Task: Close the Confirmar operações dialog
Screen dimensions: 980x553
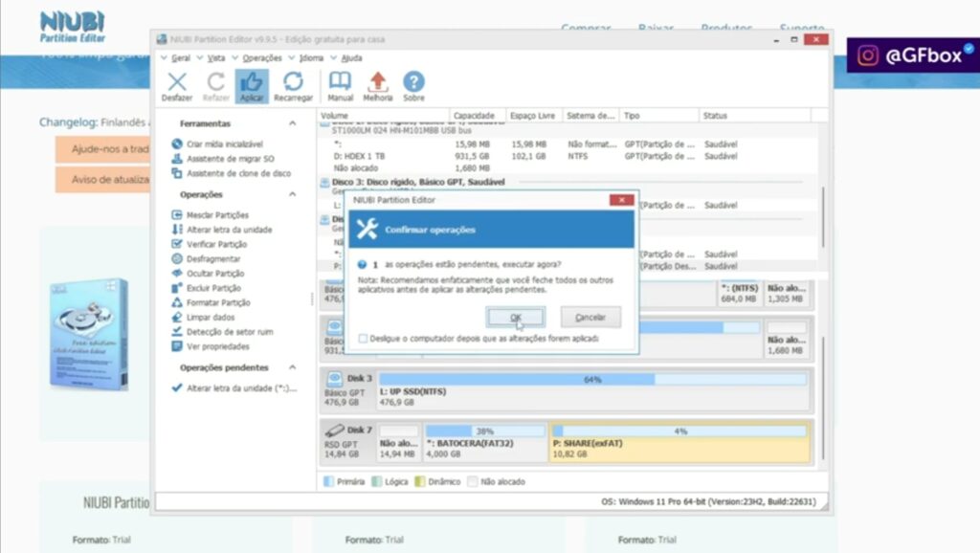Action: coord(621,200)
